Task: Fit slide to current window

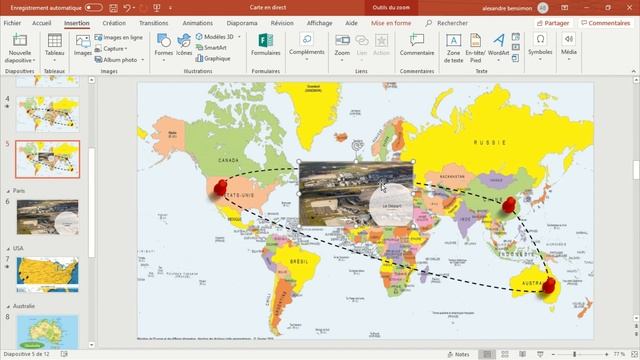Action: click(x=634, y=354)
